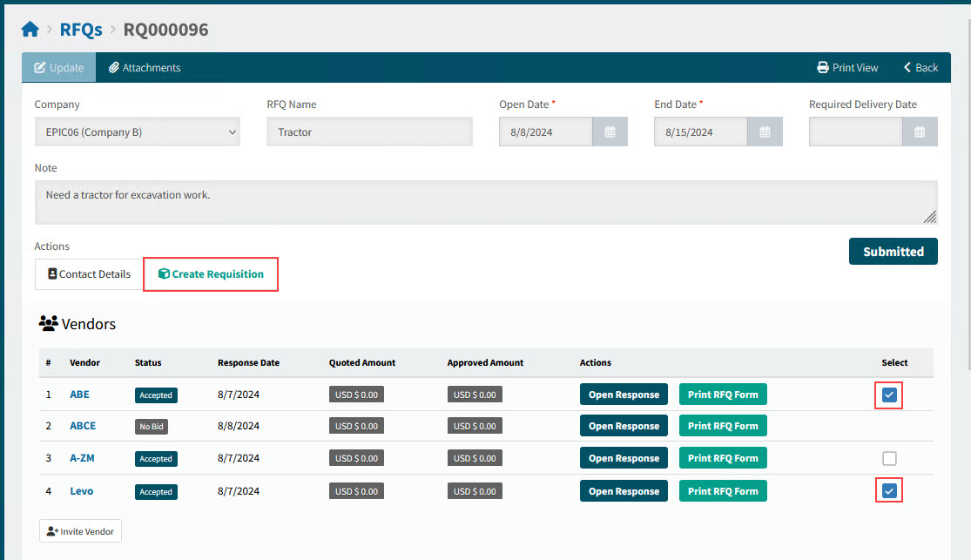
Task: Click RQ000096 breadcrumb text
Action: click(x=166, y=29)
